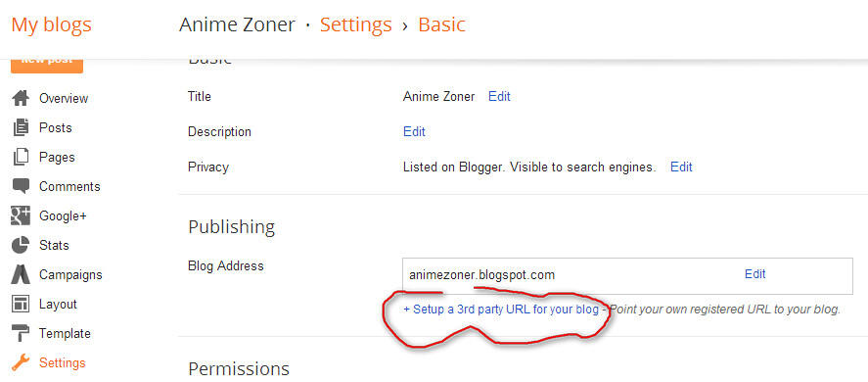868x382 pixels.
Task: Click the Settings wrench icon
Action: pyautogui.click(x=21, y=362)
